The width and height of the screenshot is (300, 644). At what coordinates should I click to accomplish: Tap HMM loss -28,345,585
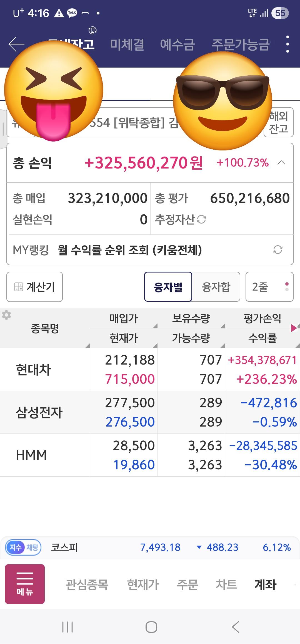(x=263, y=446)
